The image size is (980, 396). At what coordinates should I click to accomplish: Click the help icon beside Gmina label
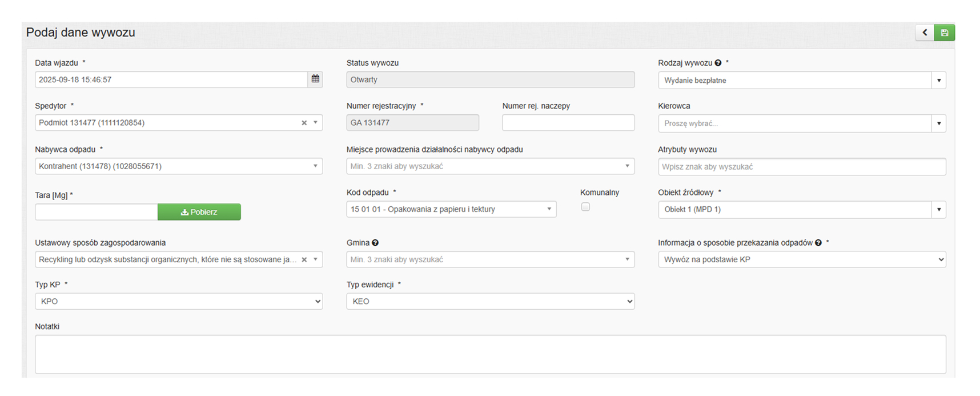375,243
